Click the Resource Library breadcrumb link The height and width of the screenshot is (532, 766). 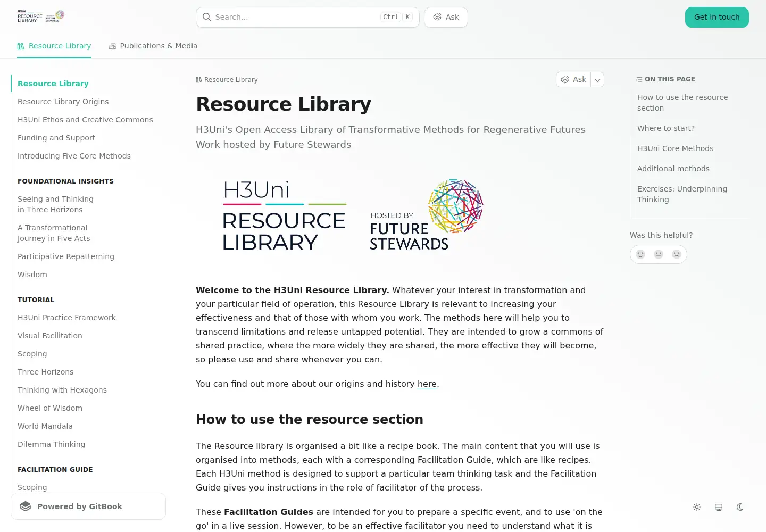coord(227,80)
